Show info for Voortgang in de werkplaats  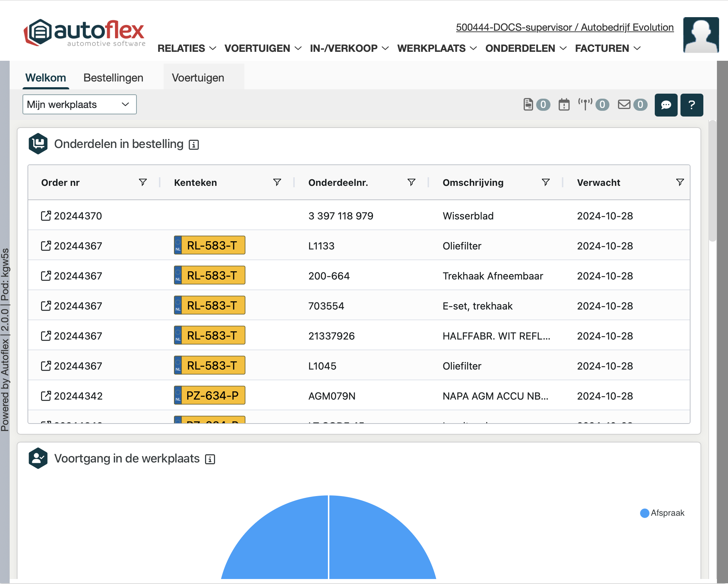pos(210,459)
